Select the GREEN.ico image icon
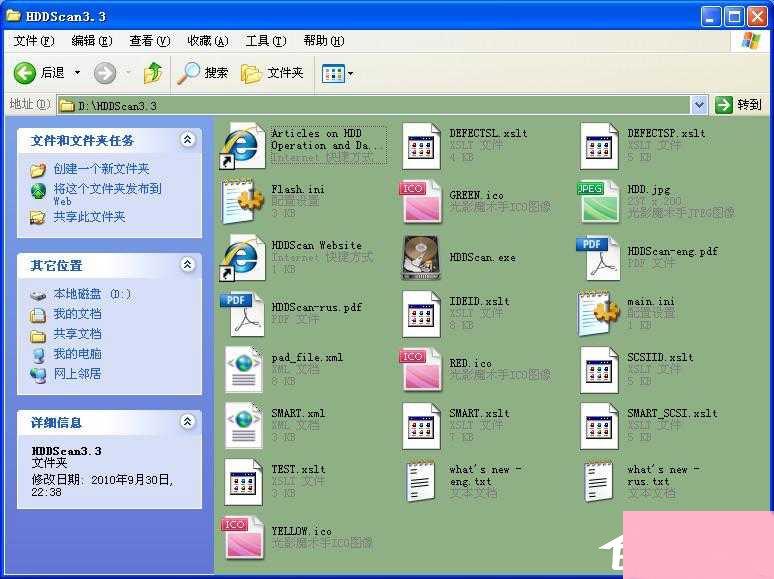Screen dimensions: 774x579 (420, 202)
